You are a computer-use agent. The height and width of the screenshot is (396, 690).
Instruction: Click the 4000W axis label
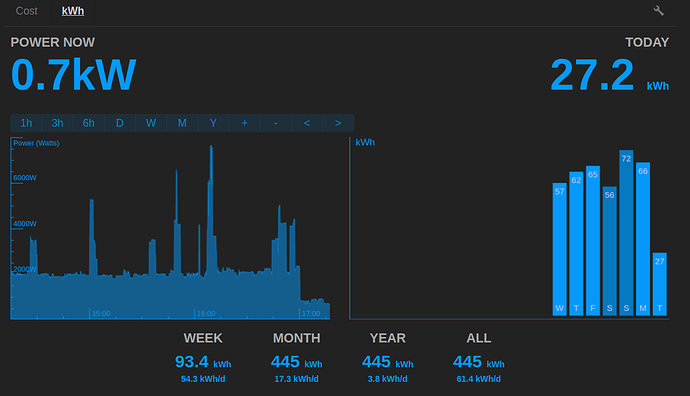pos(25,224)
